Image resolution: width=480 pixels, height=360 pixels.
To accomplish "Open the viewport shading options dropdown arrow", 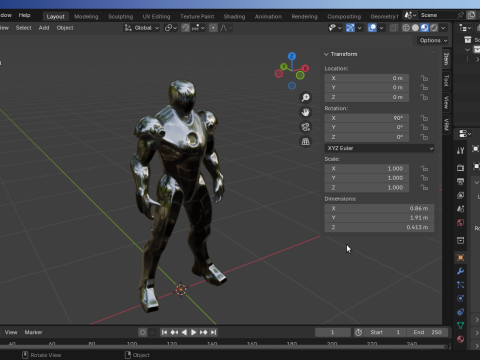I will [x=443, y=28].
